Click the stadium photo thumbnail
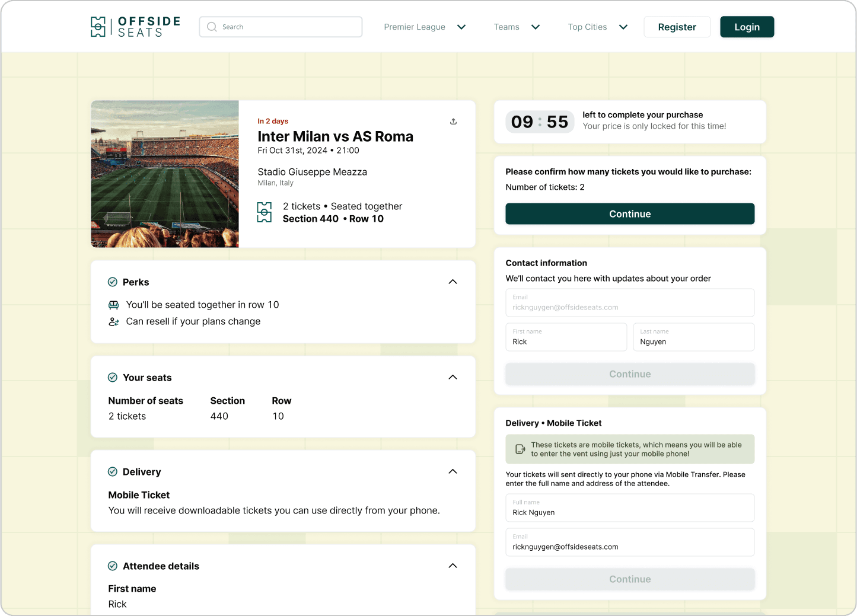Image resolution: width=857 pixels, height=616 pixels. pos(165,174)
